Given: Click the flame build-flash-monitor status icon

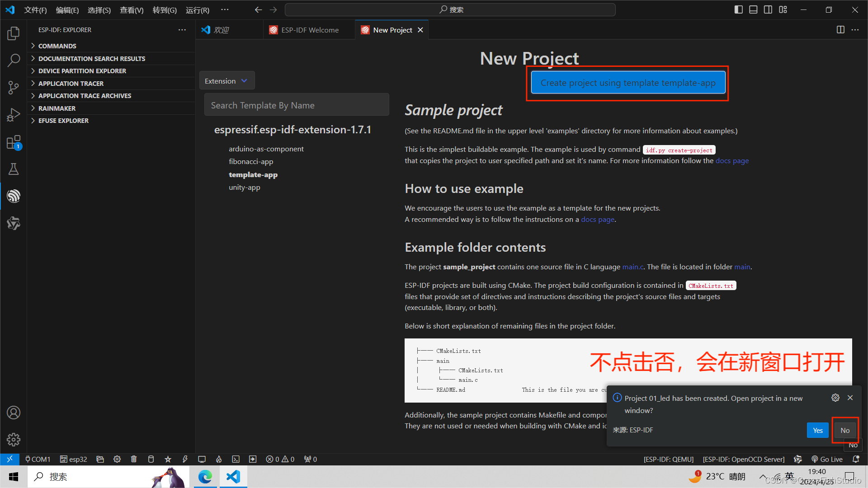Looking at the screenshot, I should click(x=219, y=459).
